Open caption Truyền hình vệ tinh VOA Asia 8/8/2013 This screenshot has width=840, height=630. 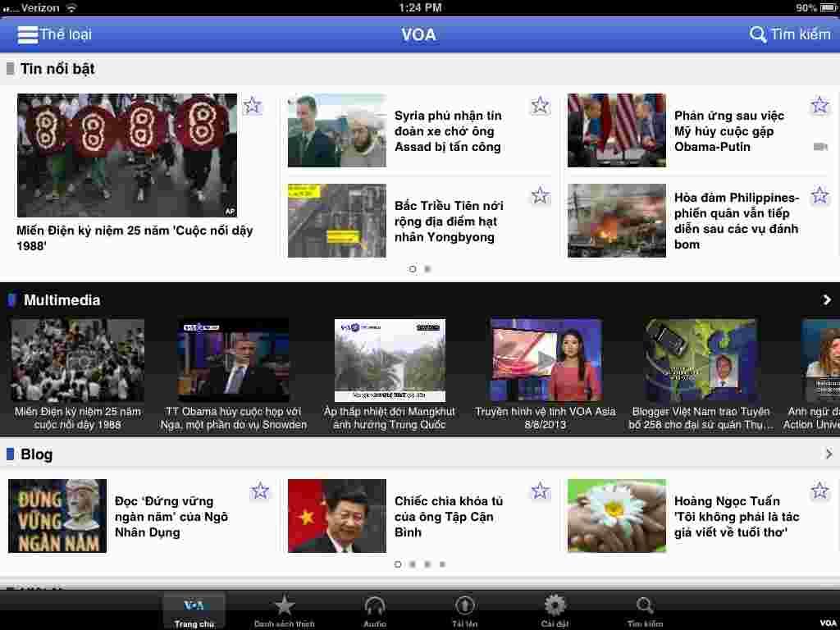tap(546, 418)
